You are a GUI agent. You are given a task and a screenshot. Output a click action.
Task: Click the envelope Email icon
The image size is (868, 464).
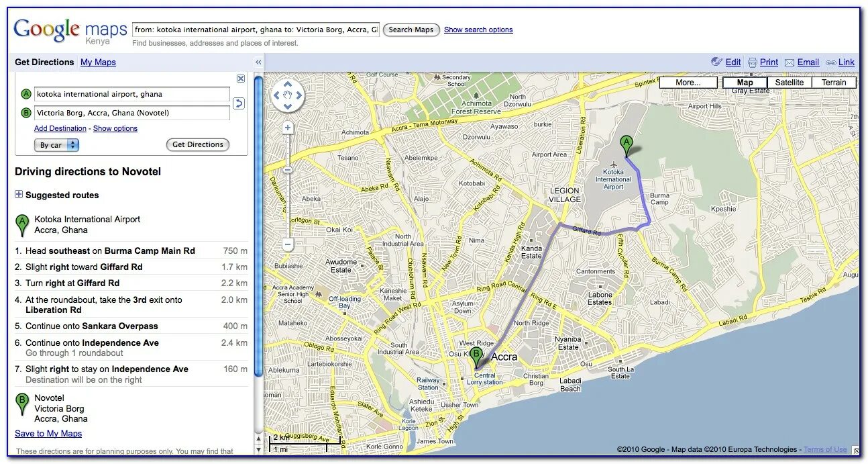(790, 62)
